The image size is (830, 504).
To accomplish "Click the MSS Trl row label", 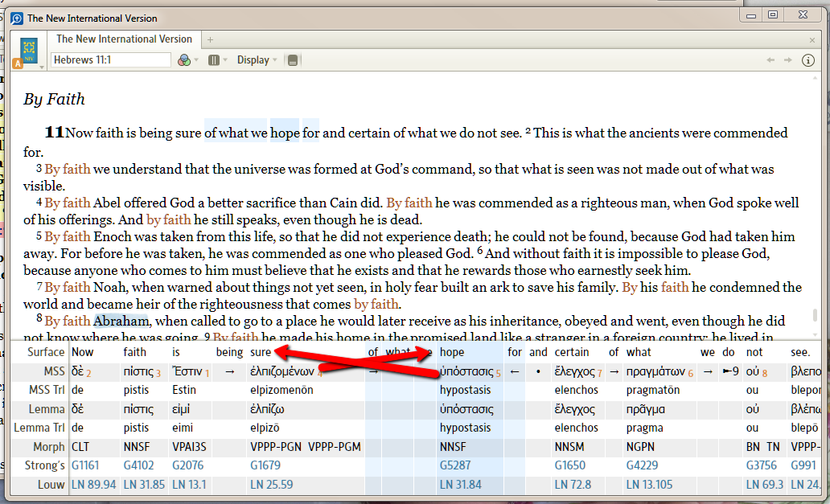I will (x=47, y=391).
